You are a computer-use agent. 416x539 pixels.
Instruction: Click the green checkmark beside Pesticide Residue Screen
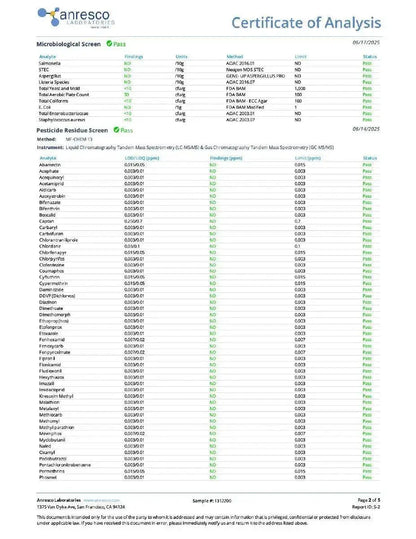[x=116, y=130]
